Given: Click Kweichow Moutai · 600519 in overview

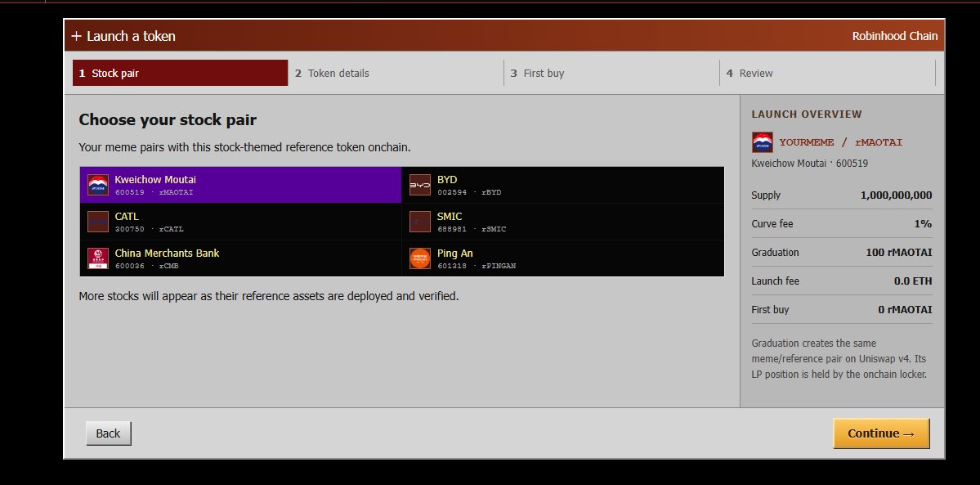Looking at the screenshot, I should tap(809, 164).
